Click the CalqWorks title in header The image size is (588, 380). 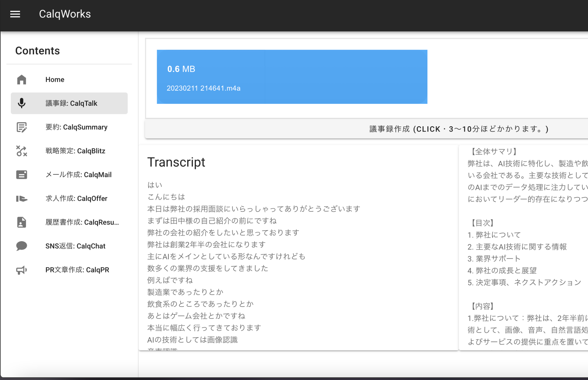65,14
